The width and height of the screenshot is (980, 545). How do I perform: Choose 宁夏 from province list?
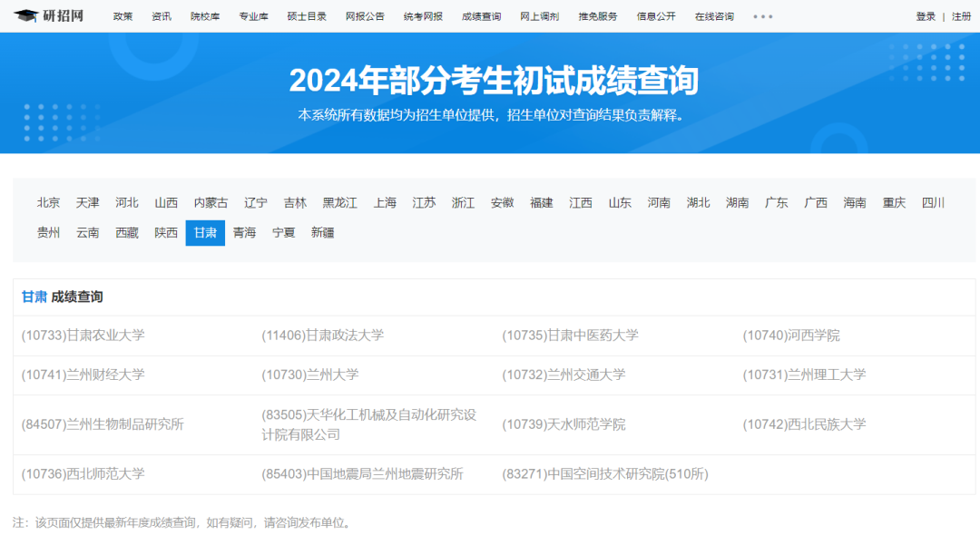[284, 232]
